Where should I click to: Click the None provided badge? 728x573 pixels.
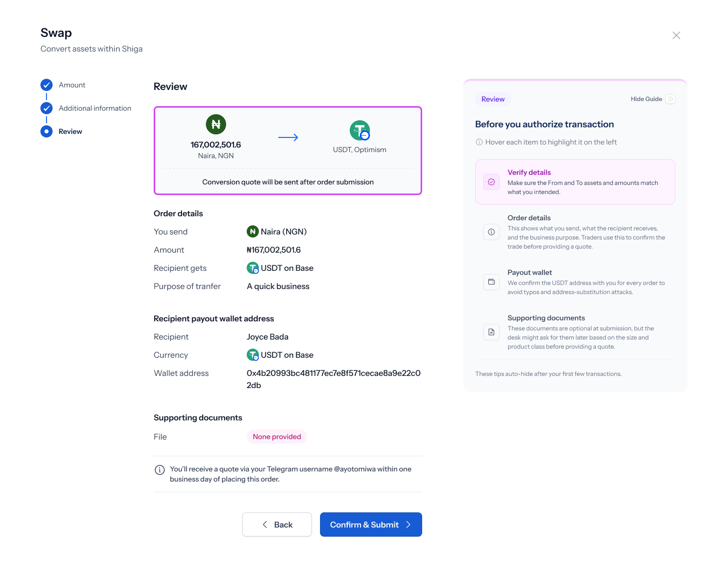pos(277,437)
